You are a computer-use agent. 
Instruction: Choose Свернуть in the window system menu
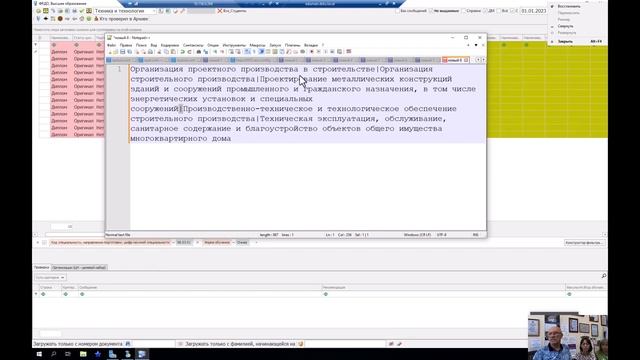tap(565, 26)
